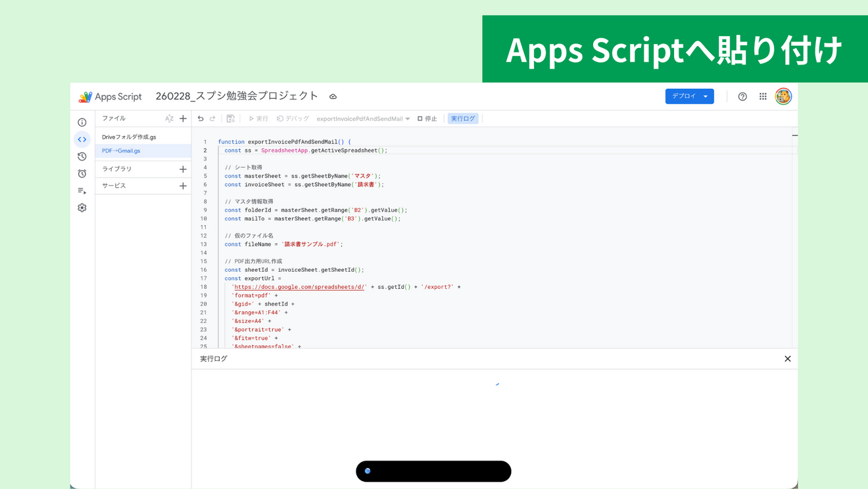Click the ライブラリ section label

tap(117, 169)
